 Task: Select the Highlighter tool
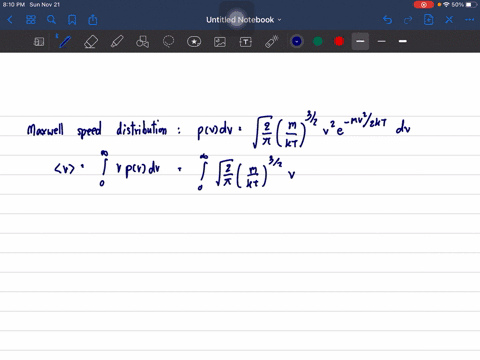pos(117,42)
